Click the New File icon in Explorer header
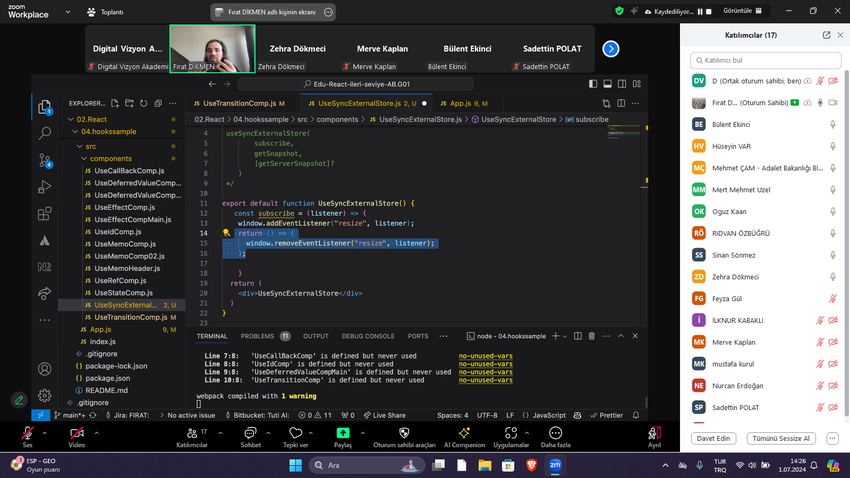This screenshot has width=850, height=478. tap(115, 103)
